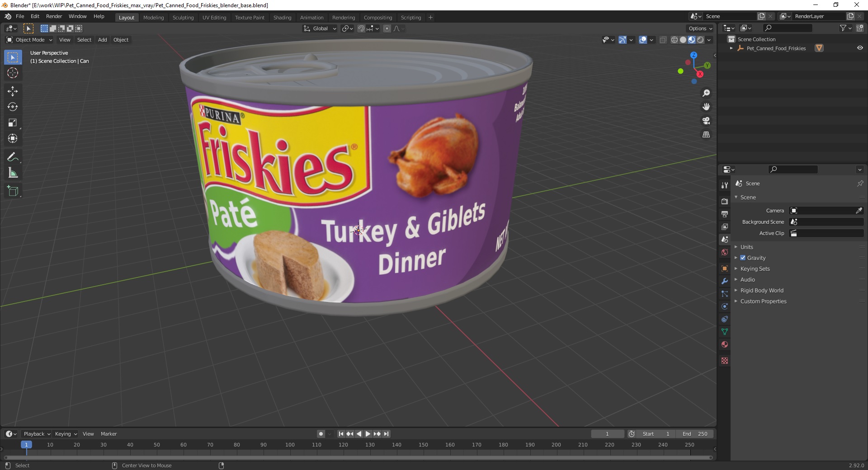Screen dimensions: 868x470
Task: Open the Material properties tab
Action: tap(725, 344)
